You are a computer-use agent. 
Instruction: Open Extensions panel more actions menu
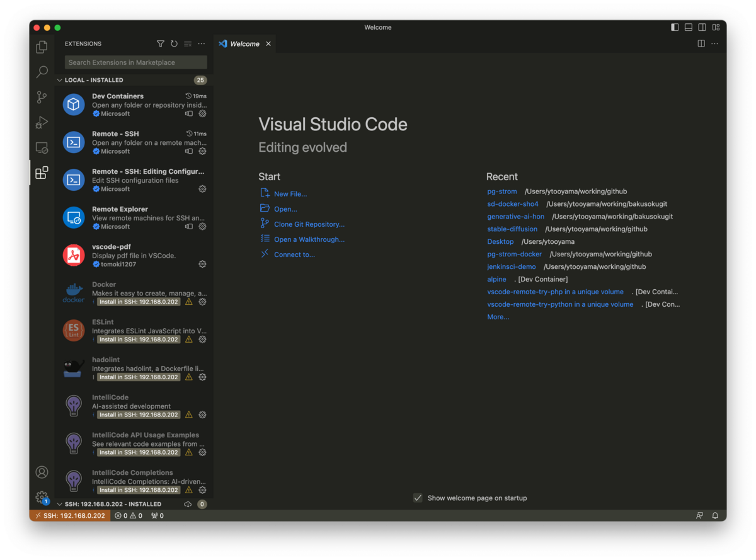coord(202,43)
